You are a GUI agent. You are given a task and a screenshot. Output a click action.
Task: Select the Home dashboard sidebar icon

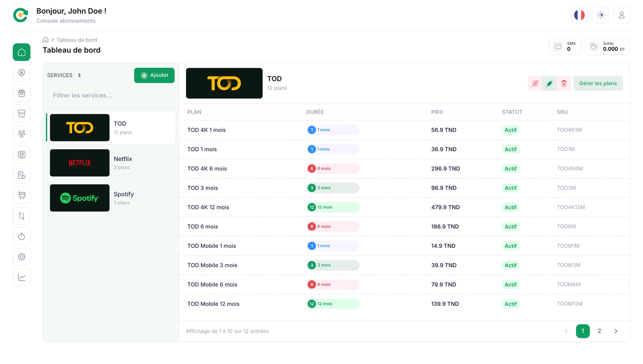[21, 52]
